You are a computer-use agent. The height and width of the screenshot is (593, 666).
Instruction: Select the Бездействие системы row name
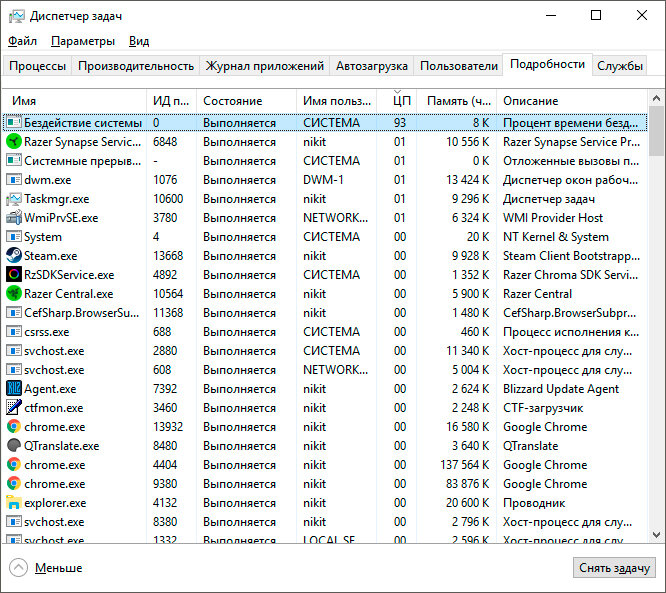point(83,123)
